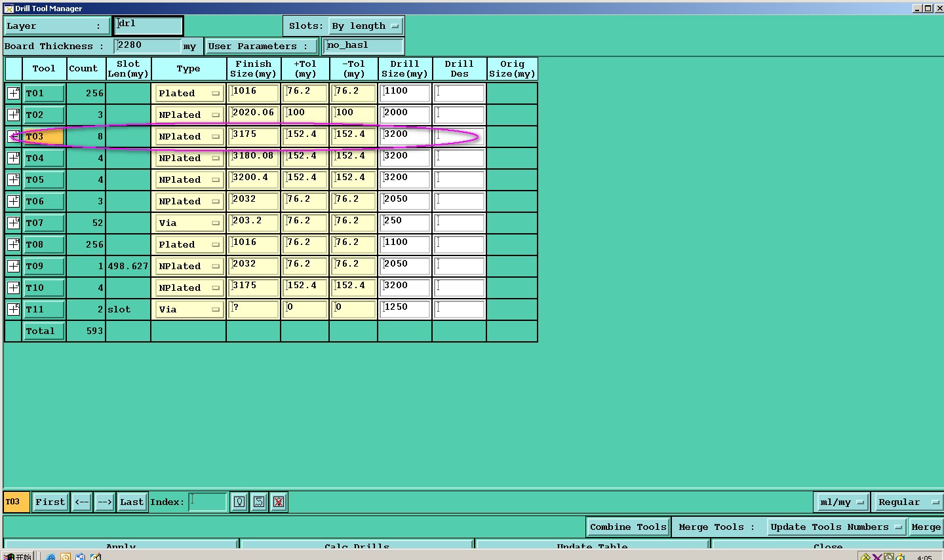Go to previous tool with <-- button

[82, 502]
